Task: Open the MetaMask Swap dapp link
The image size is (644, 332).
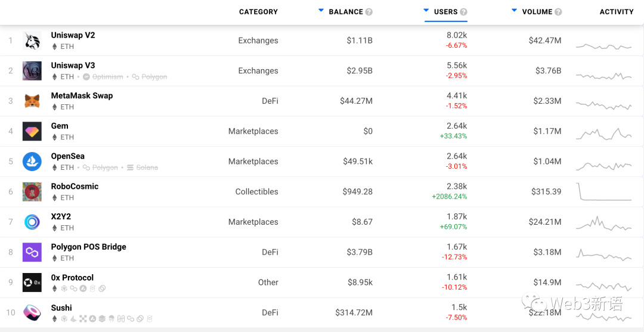Action: click(x=82, y=95)
